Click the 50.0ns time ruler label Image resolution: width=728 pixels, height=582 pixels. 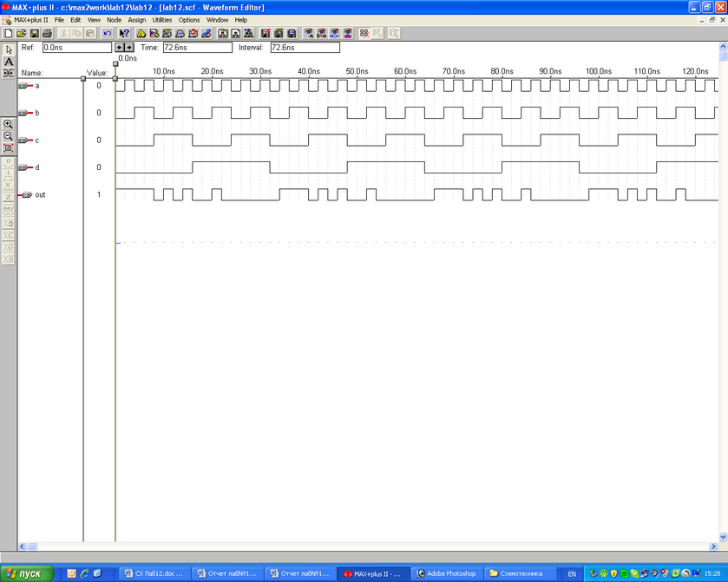357,71
